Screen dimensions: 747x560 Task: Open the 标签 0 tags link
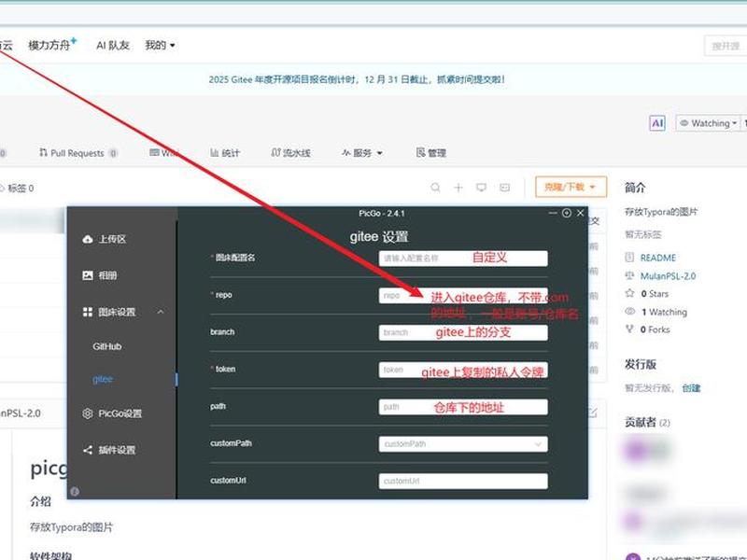[x=17, y=189]
